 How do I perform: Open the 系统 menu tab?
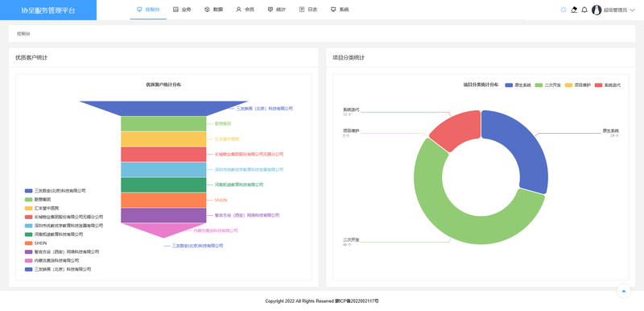(x=340, y=10)
